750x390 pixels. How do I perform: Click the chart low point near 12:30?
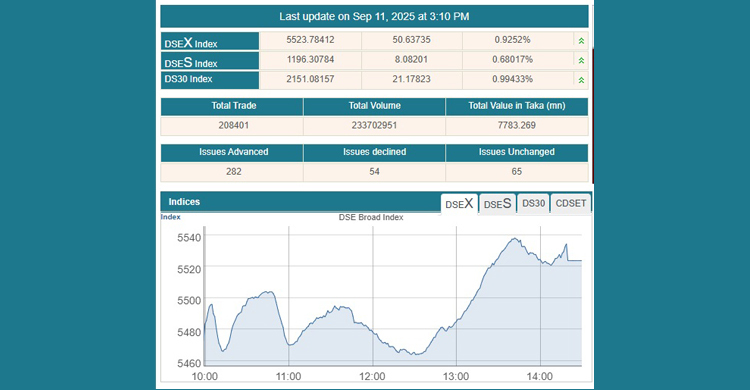coord(416,355)
